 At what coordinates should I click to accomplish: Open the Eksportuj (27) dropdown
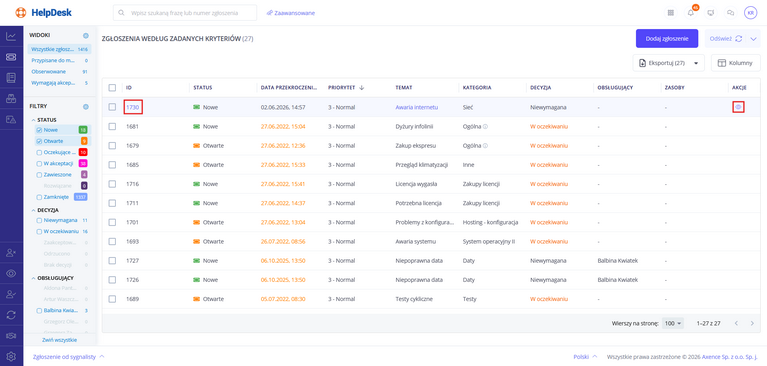coord(668,63)
